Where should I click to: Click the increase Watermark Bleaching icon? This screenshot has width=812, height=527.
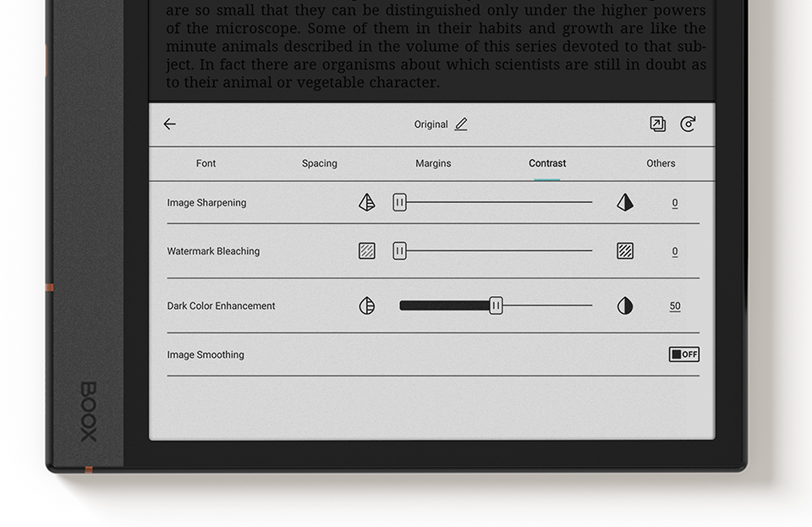point(625,251)
